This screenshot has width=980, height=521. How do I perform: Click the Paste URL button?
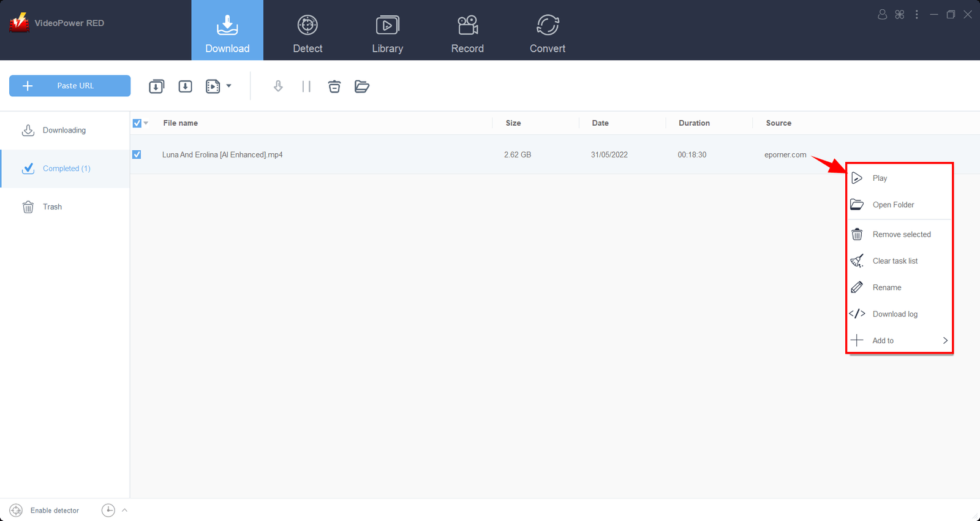[70, 86]
